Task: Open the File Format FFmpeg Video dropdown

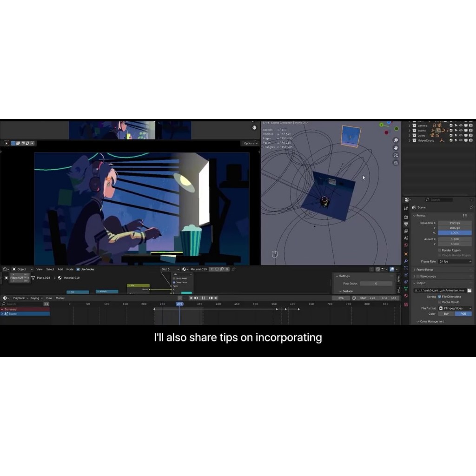Action: tap(455, 308)
